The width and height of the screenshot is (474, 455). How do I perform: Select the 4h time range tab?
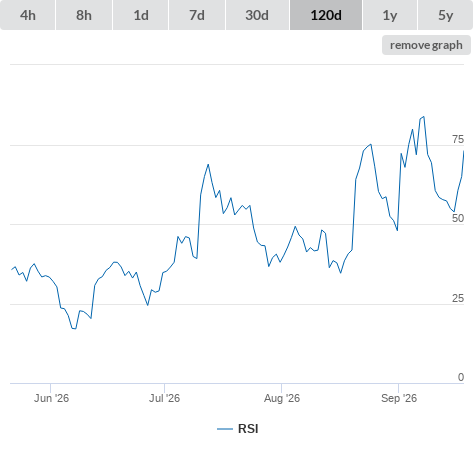tap(28, 15)
